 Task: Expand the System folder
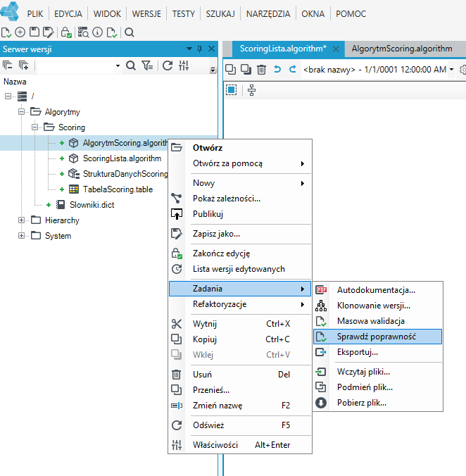(x=21, y=236)
